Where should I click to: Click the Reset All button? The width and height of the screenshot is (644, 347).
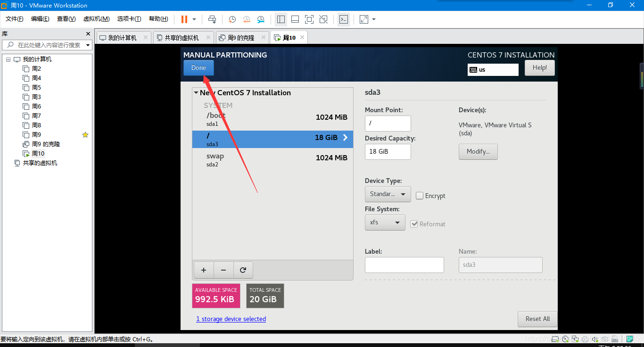[x=537, y=319]
